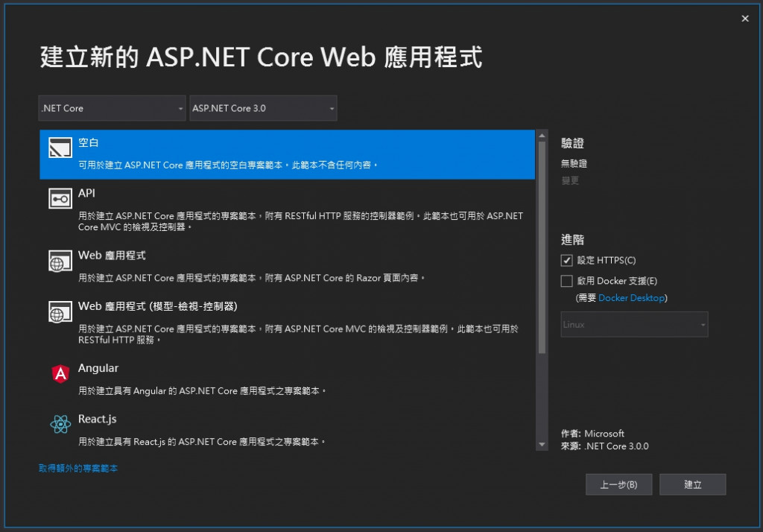Select the React.js template title
Viewport: 763px width, 532px height.
[98, 419]
